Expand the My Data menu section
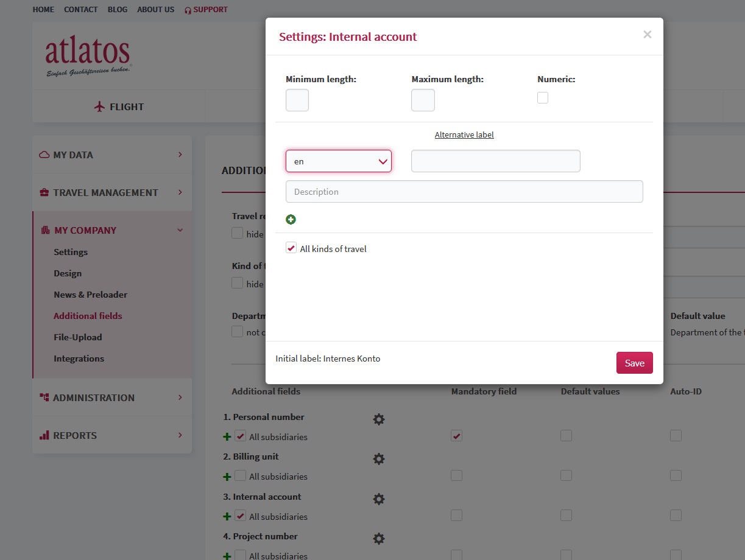The height and width of the screenshot is (560, 745). tap(111, 155)
